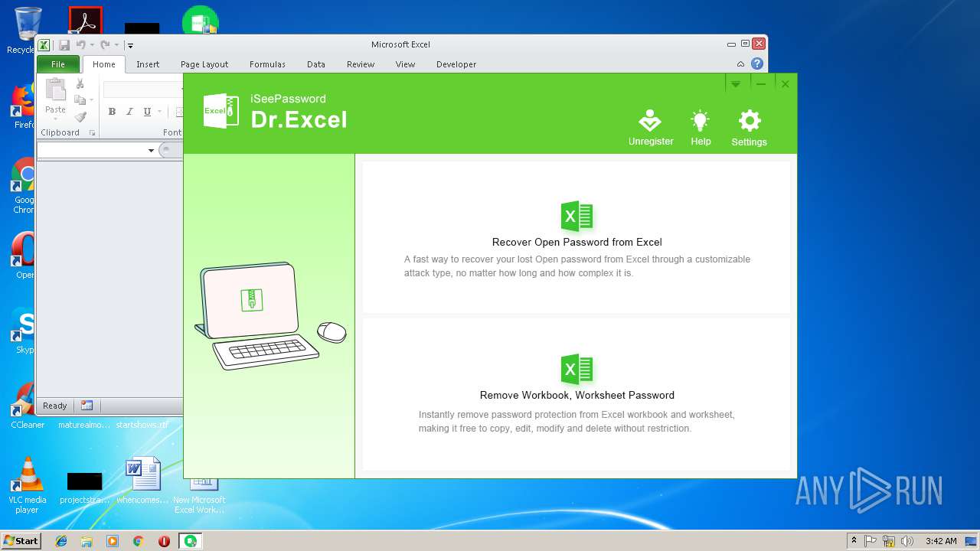
Task: Click Format Painter brush icon in Excel
Action: (80, 117)
